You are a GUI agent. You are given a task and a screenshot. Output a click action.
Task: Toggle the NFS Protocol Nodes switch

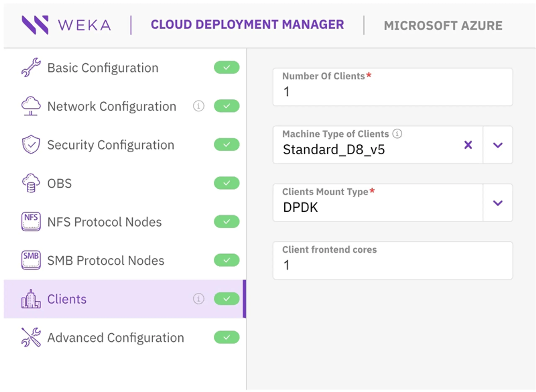click(227, 222)
